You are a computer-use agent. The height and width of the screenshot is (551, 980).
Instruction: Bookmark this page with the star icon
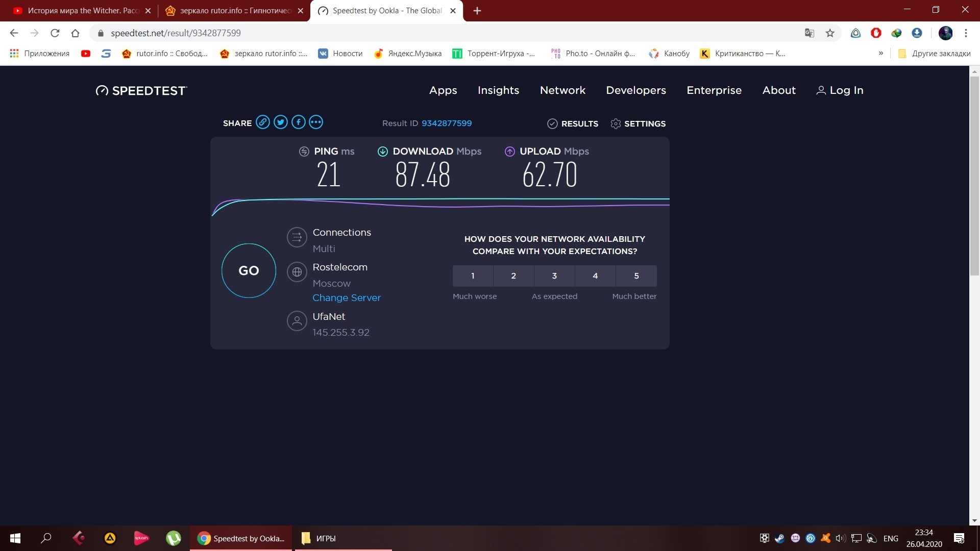click(830, 33)
